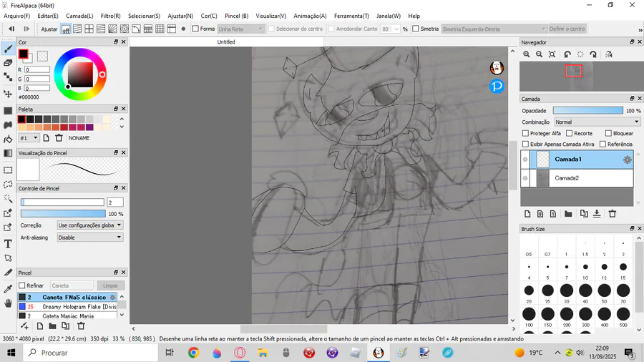
Task: Check Exibir Apenas Camada Ativa
Action: (x=525, y=144)
